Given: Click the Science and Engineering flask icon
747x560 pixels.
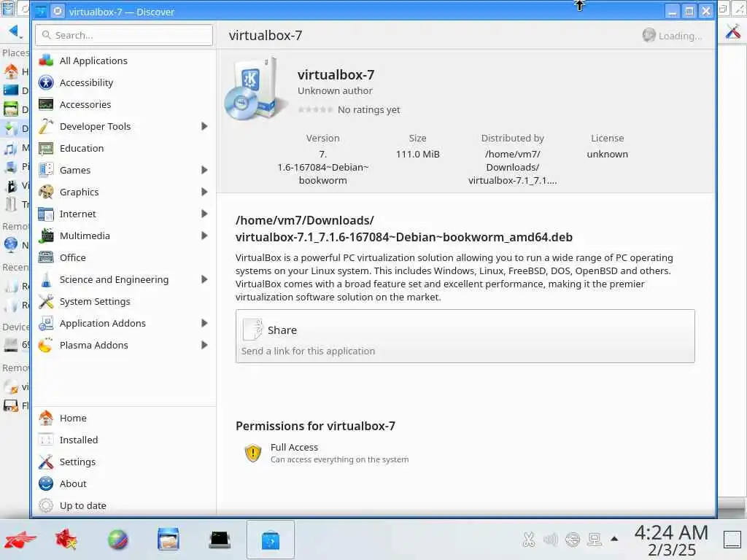Looking at the screenshot, I should click(x=46, y=279).
